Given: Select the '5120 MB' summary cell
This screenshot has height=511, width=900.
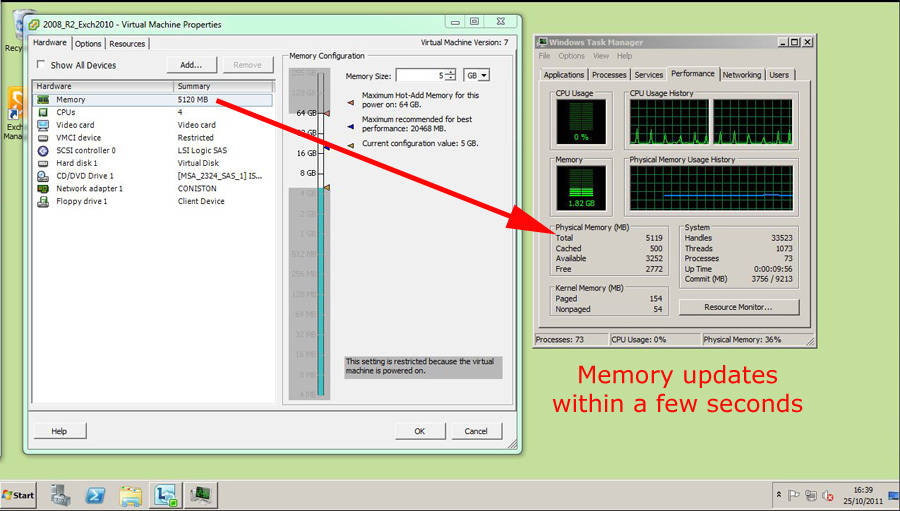Looking at the screenshot, I should (193, 100).
